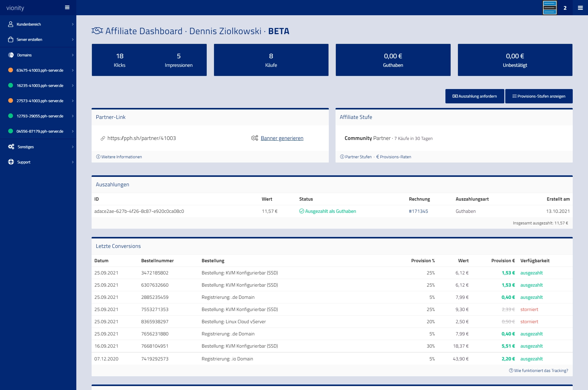Expand the Sonstiges menu chevron
The width and height of the screenshot is (588, 390).
73,147
